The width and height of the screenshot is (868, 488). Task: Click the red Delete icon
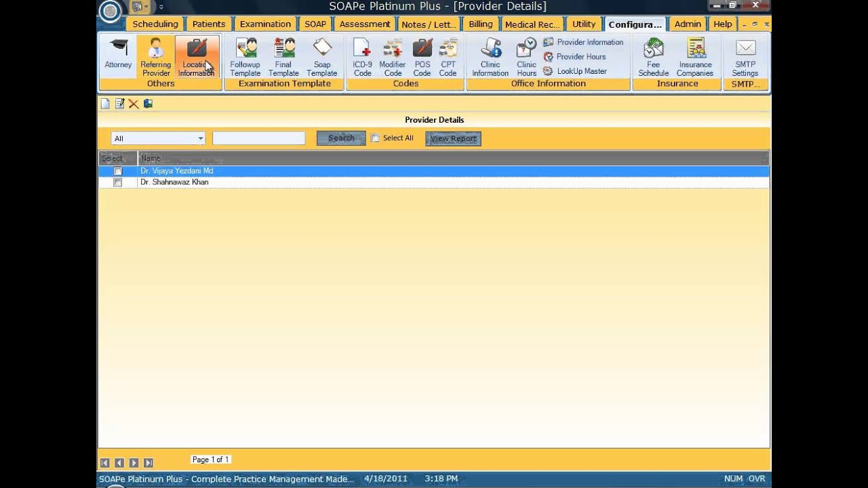(134, 104)
